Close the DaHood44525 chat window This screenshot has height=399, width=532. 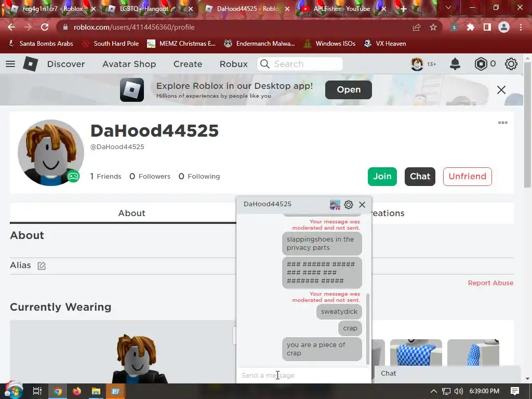(x=362, y=205)
